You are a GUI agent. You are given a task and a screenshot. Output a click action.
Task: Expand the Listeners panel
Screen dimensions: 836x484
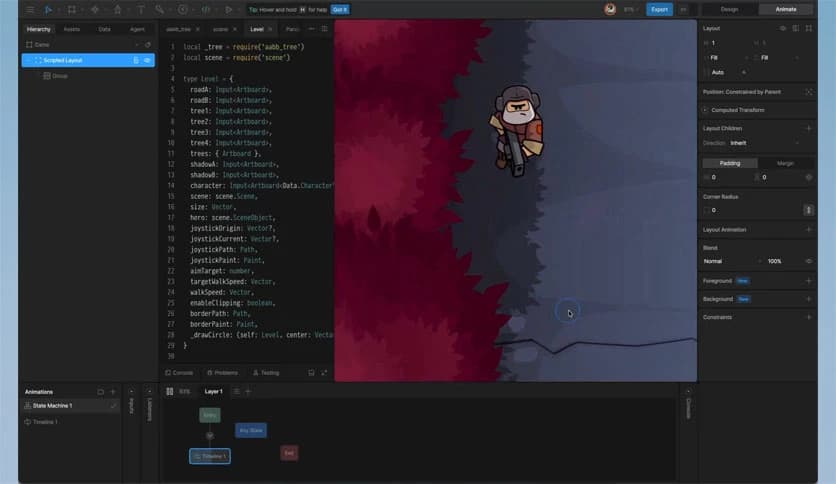[149, 392]
